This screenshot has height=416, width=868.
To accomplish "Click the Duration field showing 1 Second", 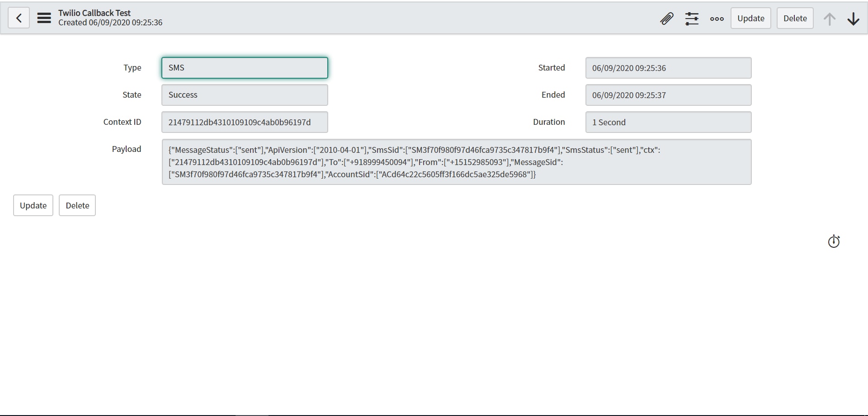I will tap(668, 122).
